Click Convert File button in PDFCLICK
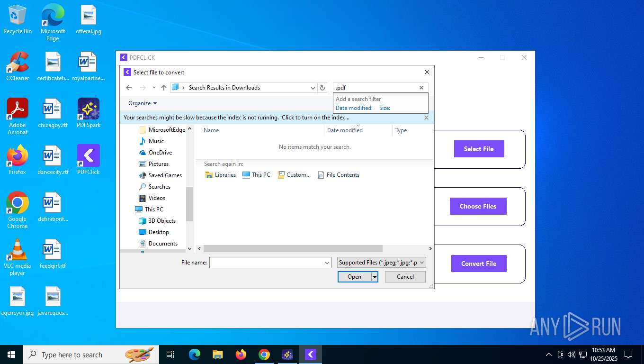 [479, 264]
